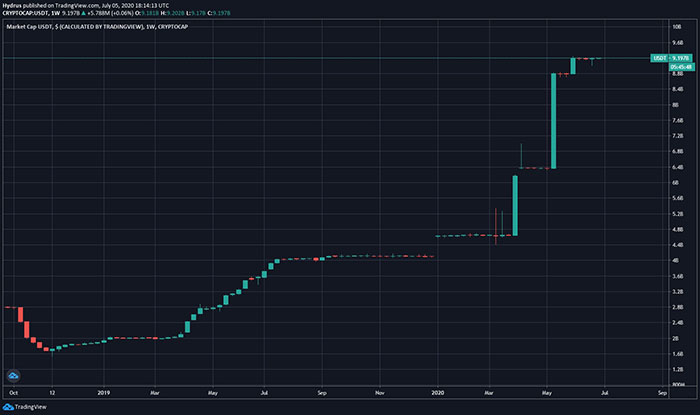Click the 3.2B price axis label
The image size is (700, 415).
click(x=678, y=291)
